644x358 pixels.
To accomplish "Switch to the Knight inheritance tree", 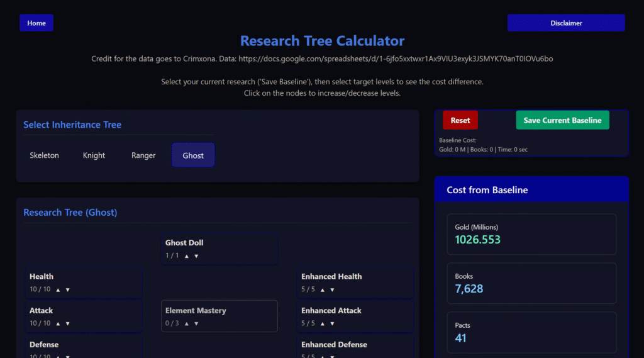I will 94,155.
